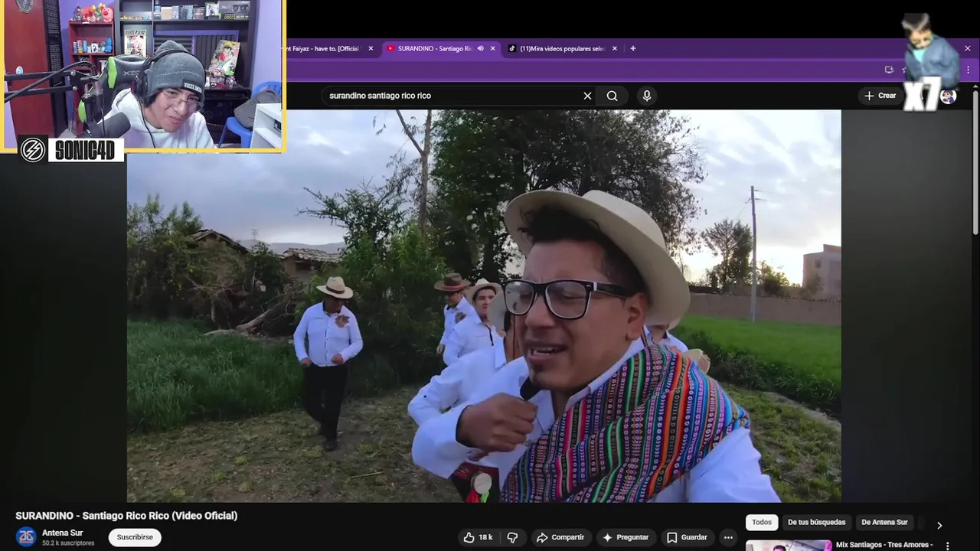Click the install/cast icon in address bar
The height and width of the screenshot is (551, 980).
pos(889,70)
